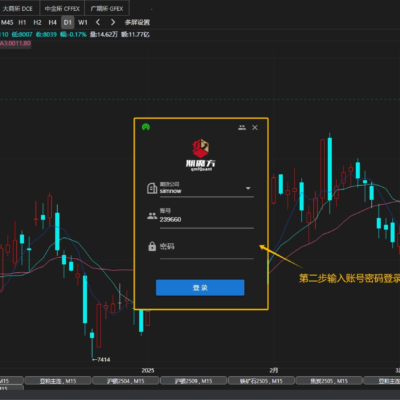Select the H1 timeframe
Screen dimensions: 400x400
[22, 22]
